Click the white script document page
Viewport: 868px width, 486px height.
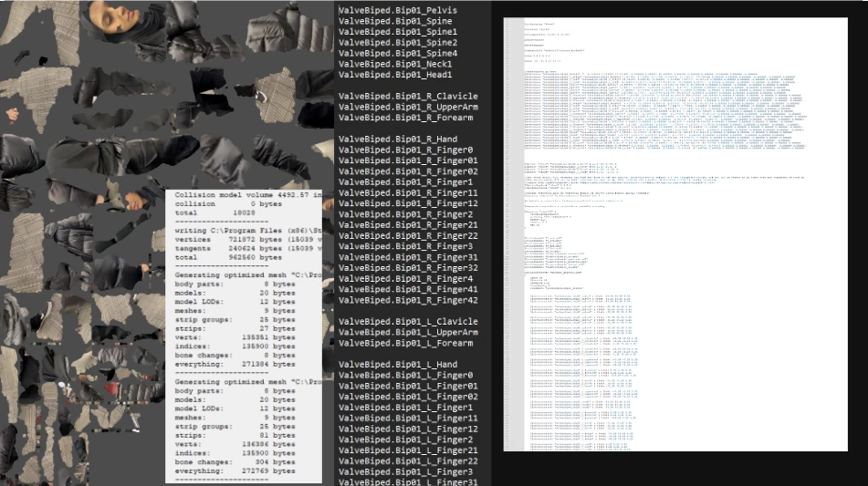point(675,234)
